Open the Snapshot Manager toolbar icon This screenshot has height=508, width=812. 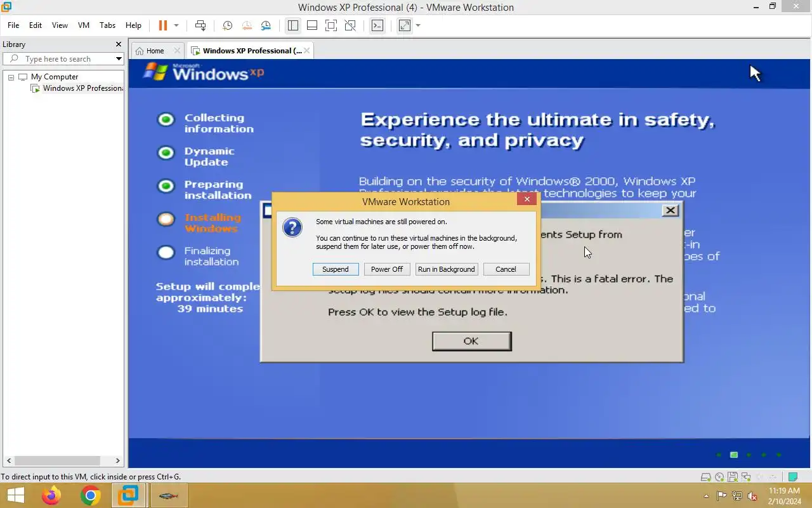[266, 25]
